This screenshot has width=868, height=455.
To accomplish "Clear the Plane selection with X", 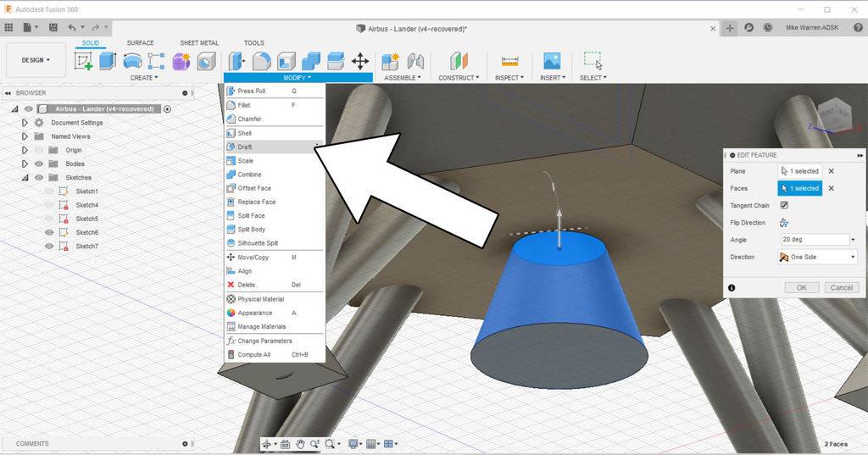I will click(x=831, y=171).
